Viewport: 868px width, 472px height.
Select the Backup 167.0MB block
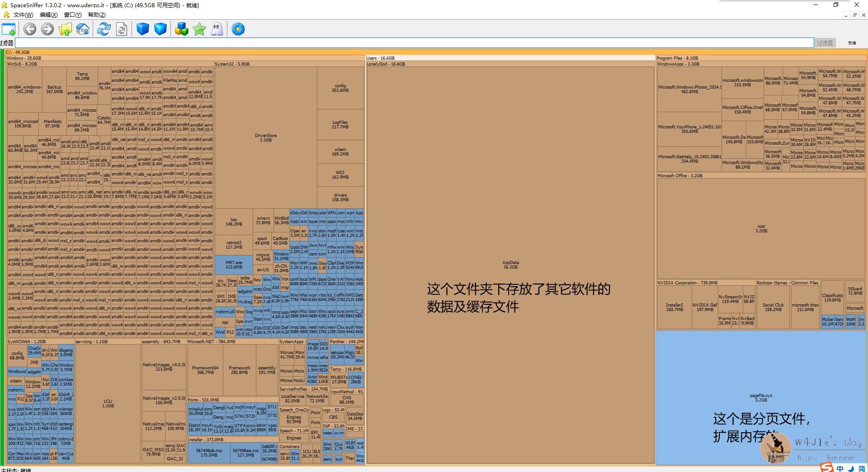point(54,89)
